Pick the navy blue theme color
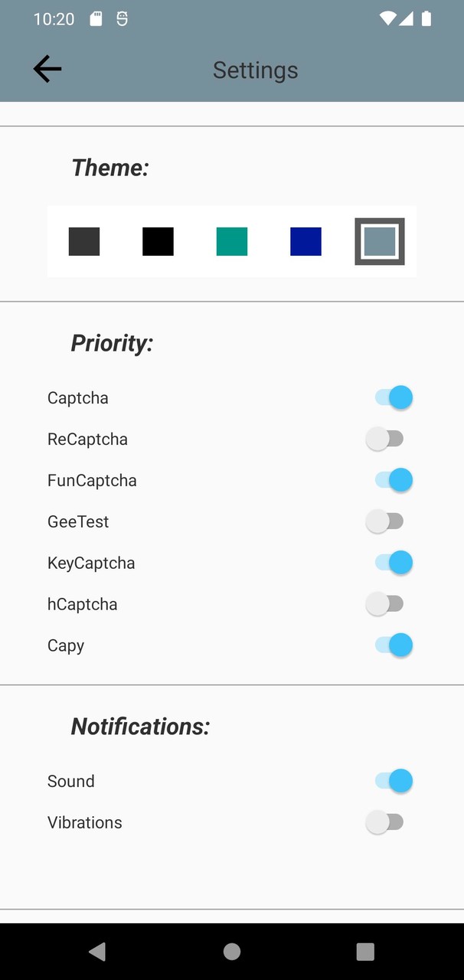This screenshot has height=980, width=464. [306, 241]
